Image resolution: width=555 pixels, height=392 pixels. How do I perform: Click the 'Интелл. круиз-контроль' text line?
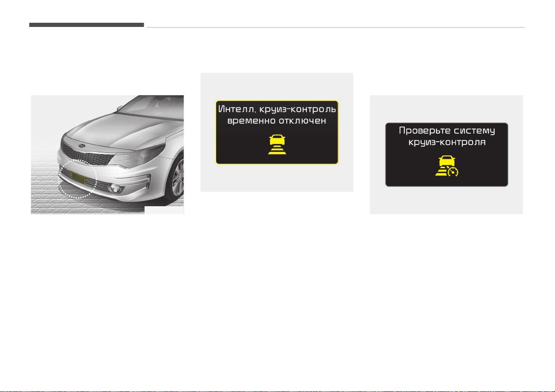pos(277,109)
